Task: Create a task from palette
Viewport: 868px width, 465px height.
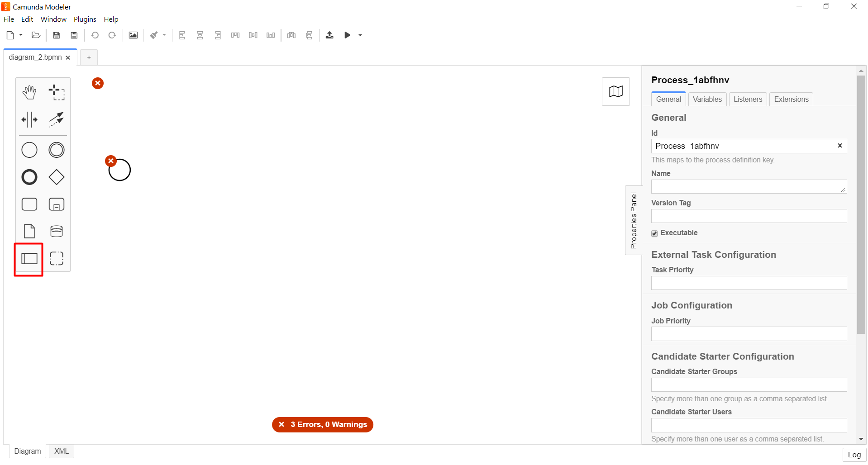Action: [x=29, y=204]
